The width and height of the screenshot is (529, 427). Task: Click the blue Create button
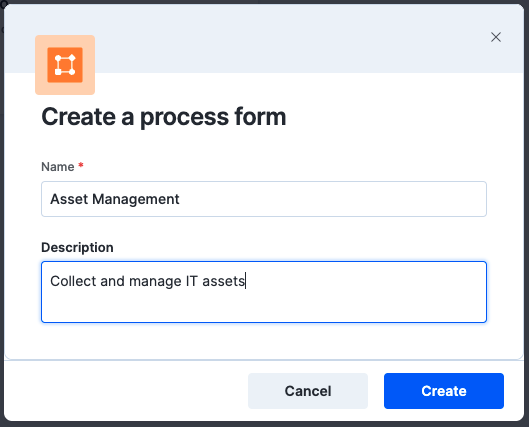(444, 391)
